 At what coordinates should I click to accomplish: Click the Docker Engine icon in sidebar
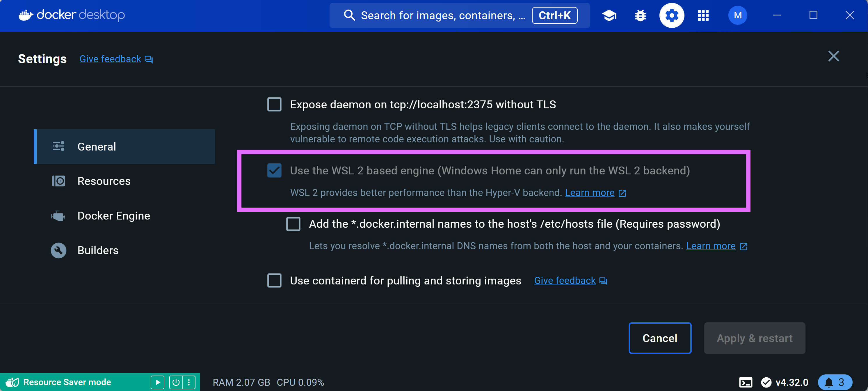coord(58,216)
